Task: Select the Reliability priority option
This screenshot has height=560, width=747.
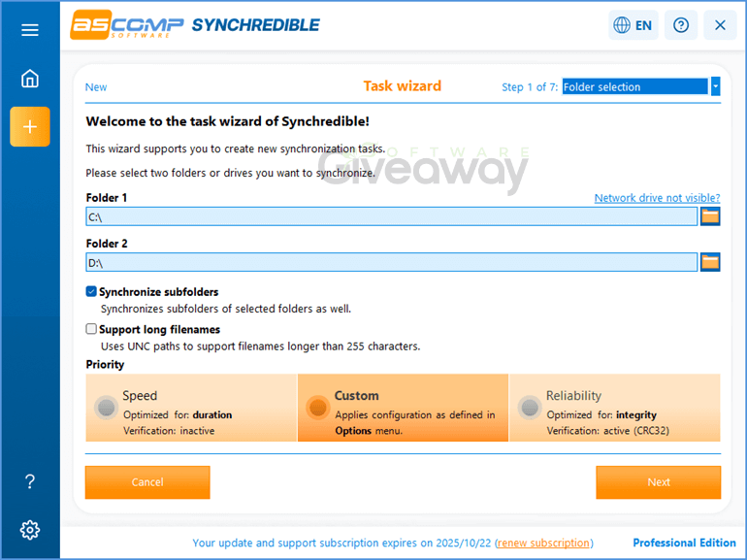Action: point(614,408)
